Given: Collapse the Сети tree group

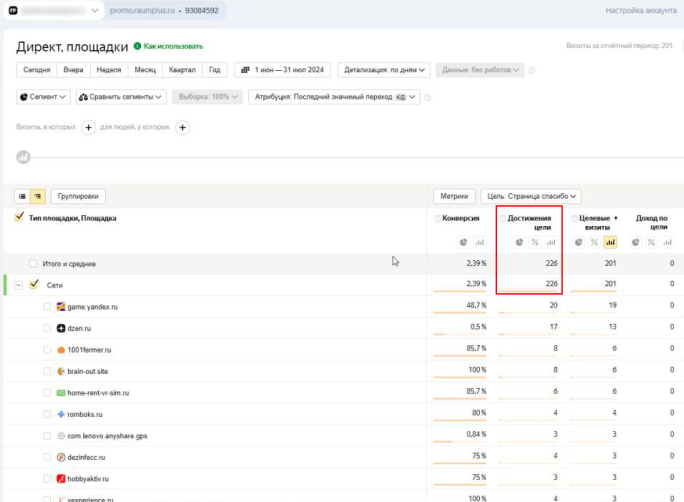Looking at the screenshot, I should click(19, 285).
